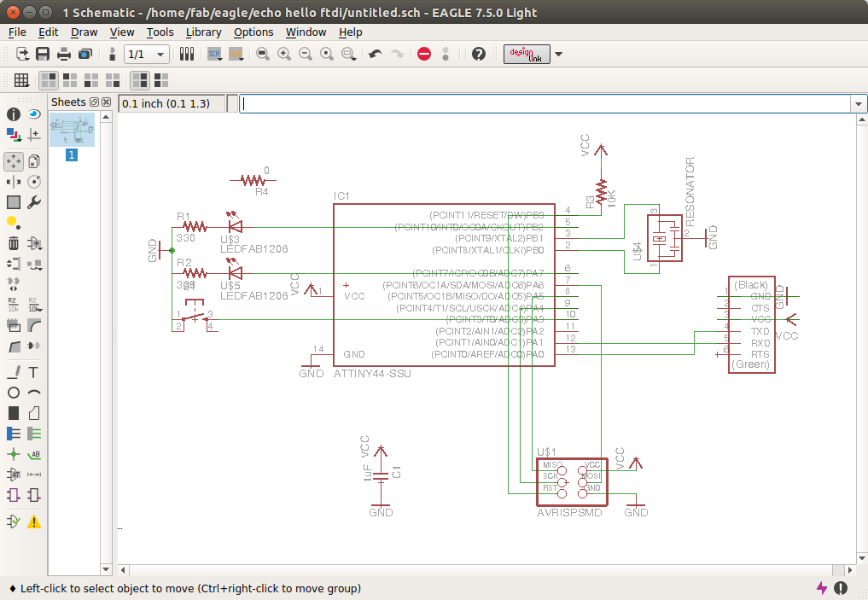The height and width of the screenshot is (600, 868).
Task: Open the Grid settings icon
Action: tap(21, 80)
